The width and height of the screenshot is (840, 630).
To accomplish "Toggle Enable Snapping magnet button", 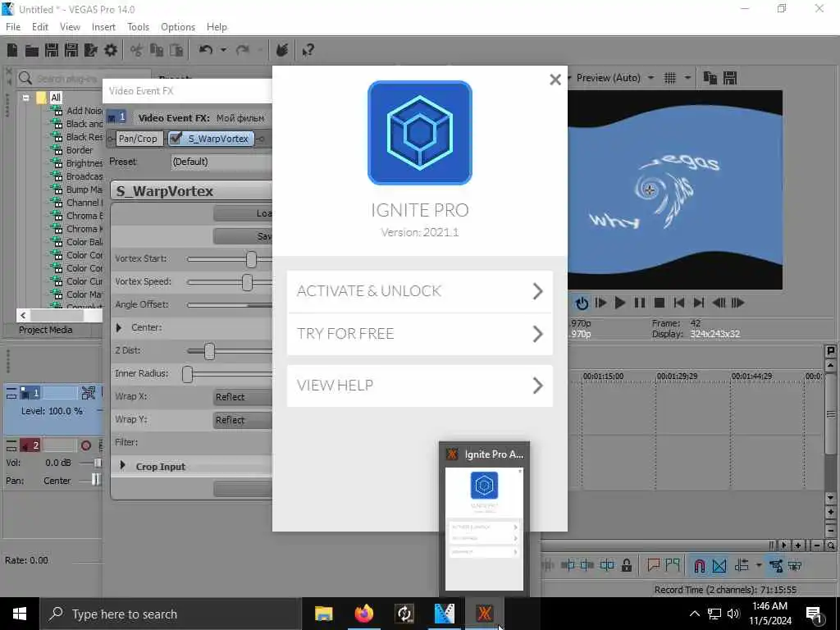I will pyautogui.click(x=699, y=565).
